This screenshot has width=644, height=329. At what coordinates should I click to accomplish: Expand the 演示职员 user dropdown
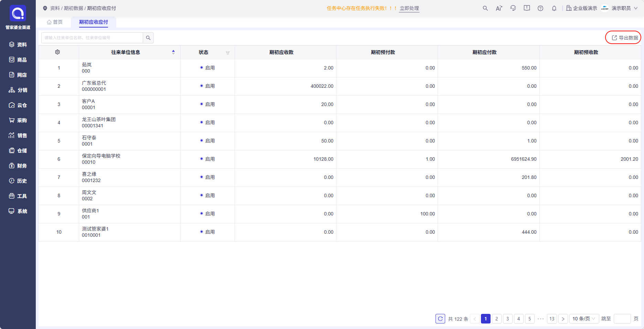[624, 8]
